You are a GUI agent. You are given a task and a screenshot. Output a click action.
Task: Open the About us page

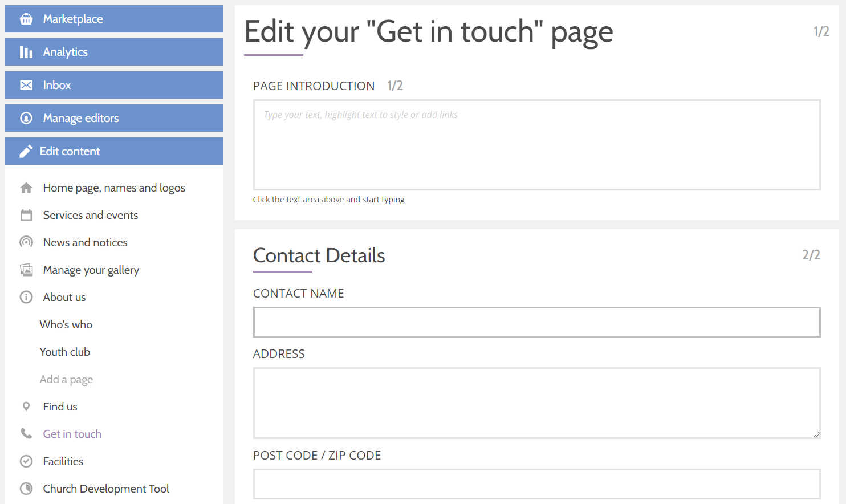[x=64, y=297]
